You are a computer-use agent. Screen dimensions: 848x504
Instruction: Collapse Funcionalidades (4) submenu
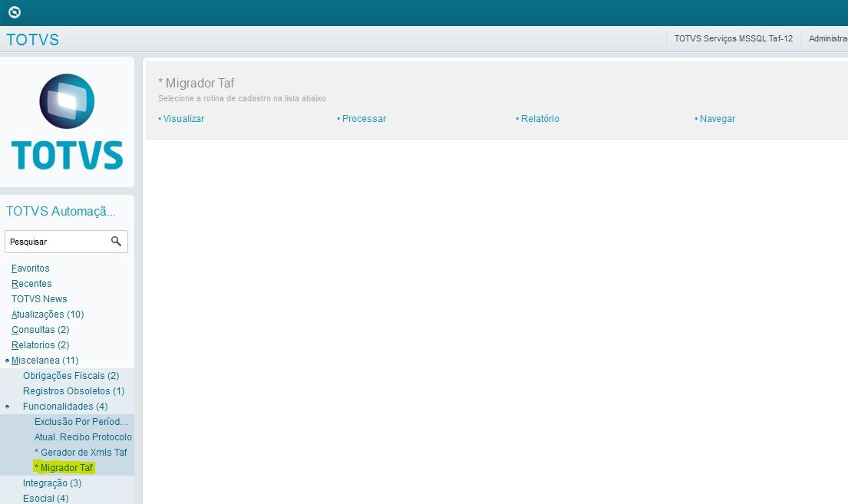point(65,406)
